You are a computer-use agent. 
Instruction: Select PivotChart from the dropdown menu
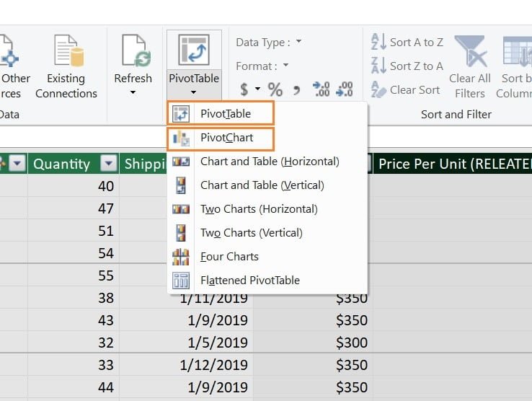click(226, 137)
